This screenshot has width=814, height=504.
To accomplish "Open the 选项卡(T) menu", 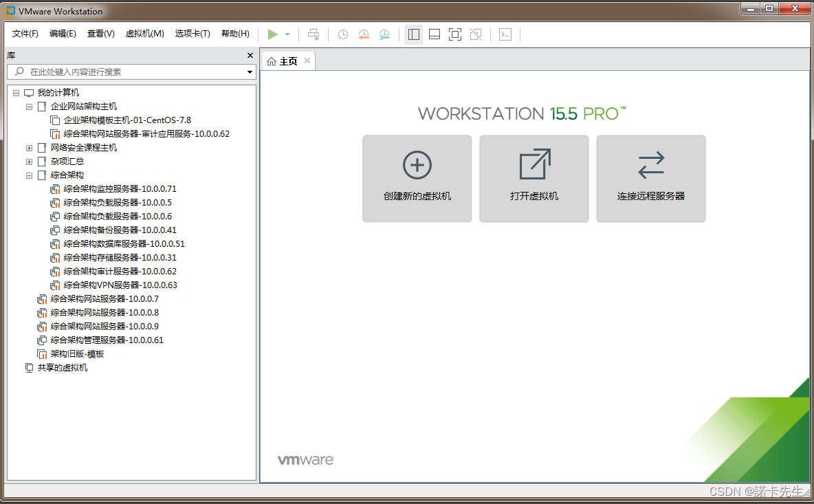I will click(x=192, y=34).
